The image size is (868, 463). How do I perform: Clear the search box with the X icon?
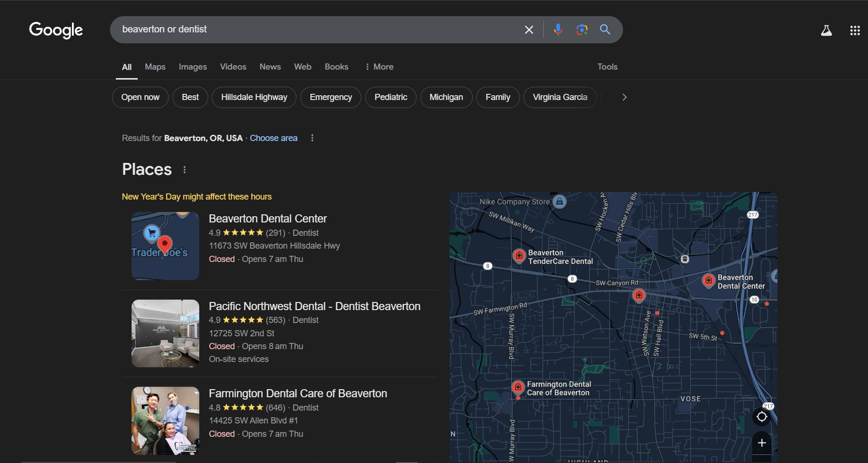(529, 30)
